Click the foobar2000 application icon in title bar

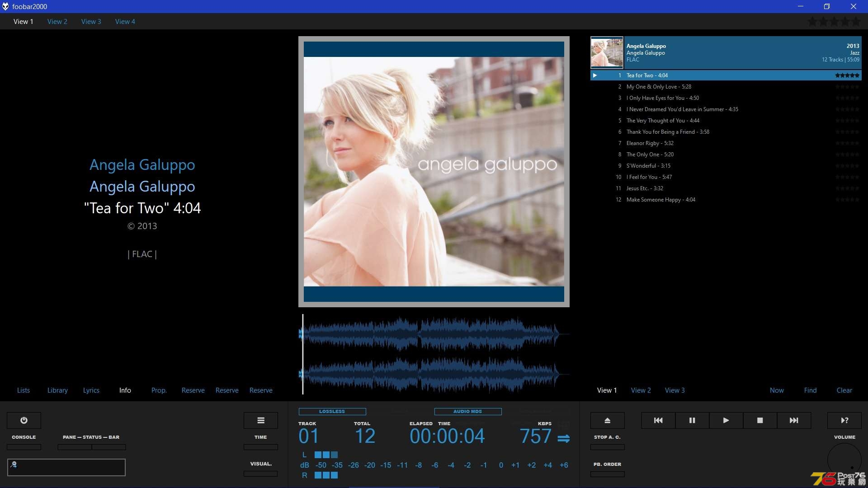pyautogui.click(x=5, y=6)
